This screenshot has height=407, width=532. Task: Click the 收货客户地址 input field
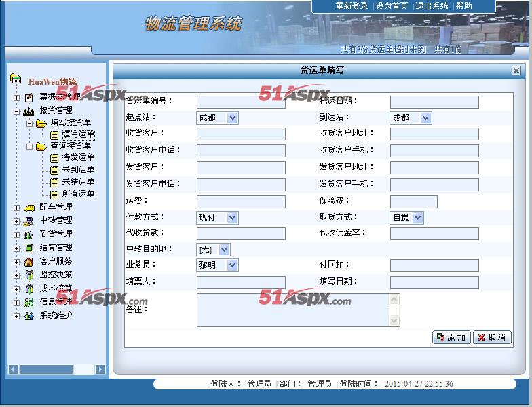tap(434, 134)
